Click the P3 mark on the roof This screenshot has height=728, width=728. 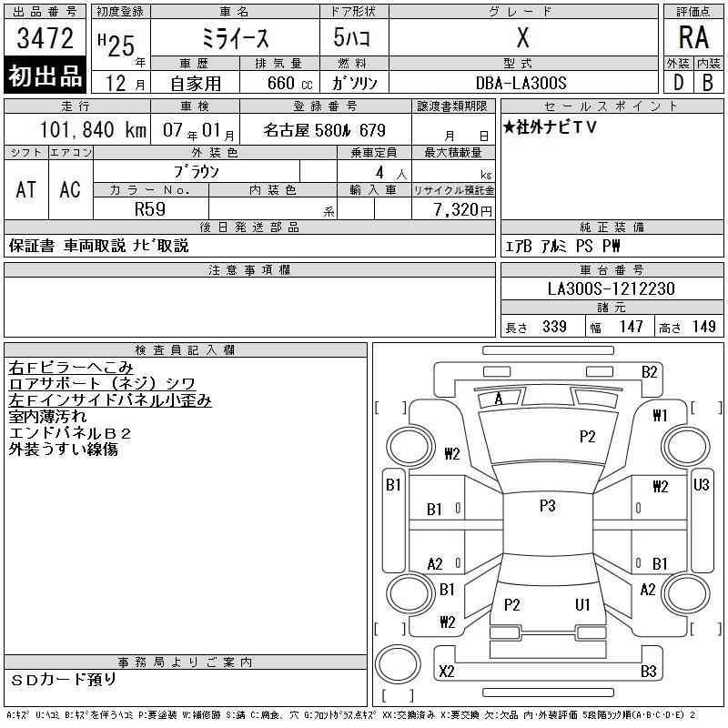(548, 505)
